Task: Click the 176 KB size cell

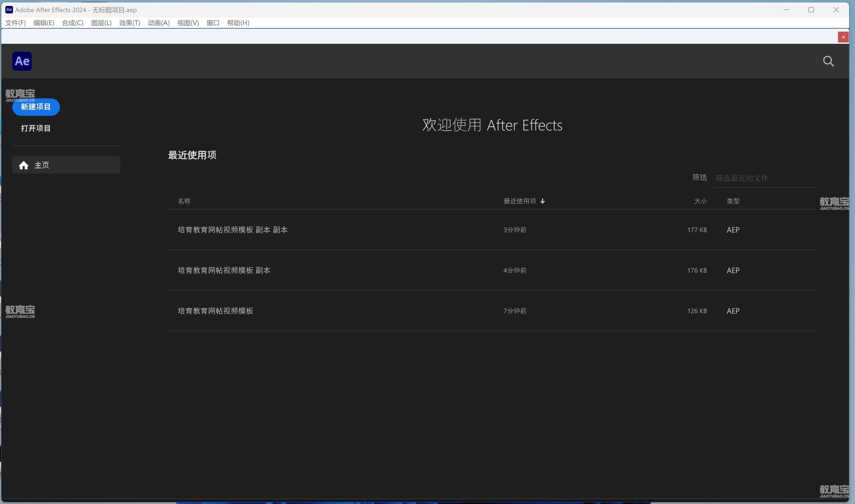Action: [697, 270]
